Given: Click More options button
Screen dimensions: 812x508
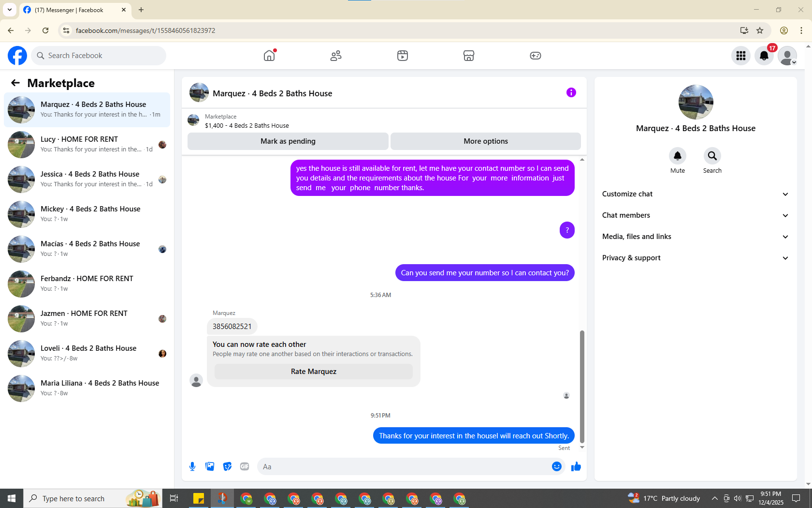Looking at the screenshot, I should [486, 141].
